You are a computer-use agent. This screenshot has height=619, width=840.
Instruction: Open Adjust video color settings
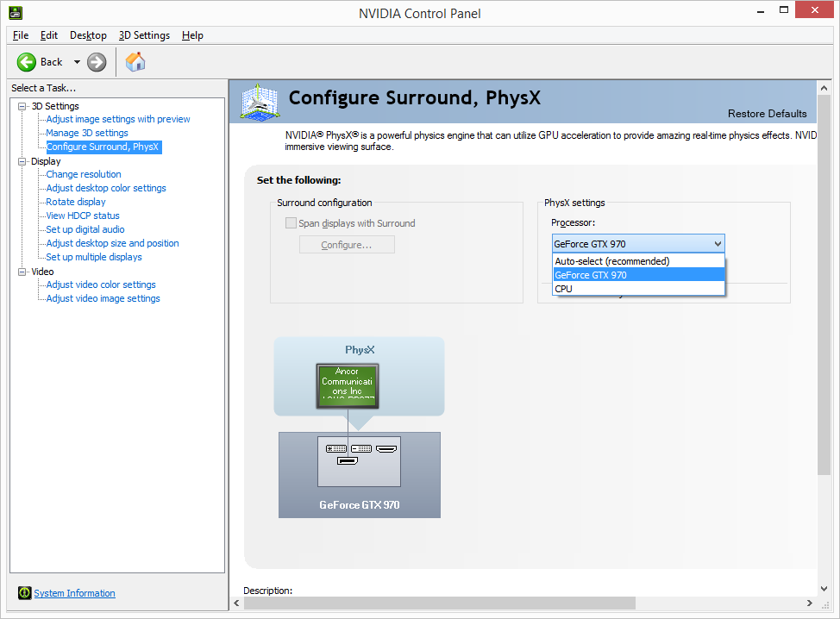point(101,284)
